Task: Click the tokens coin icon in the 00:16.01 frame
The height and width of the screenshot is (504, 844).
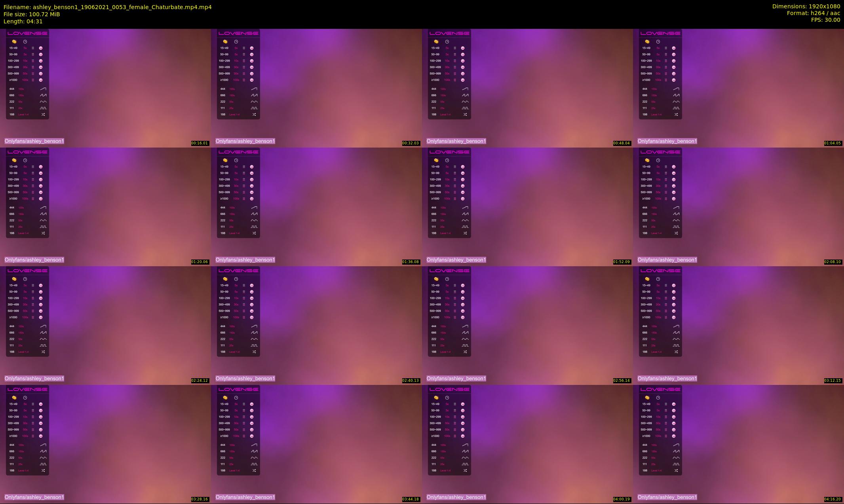Action: tap(14, 42)
